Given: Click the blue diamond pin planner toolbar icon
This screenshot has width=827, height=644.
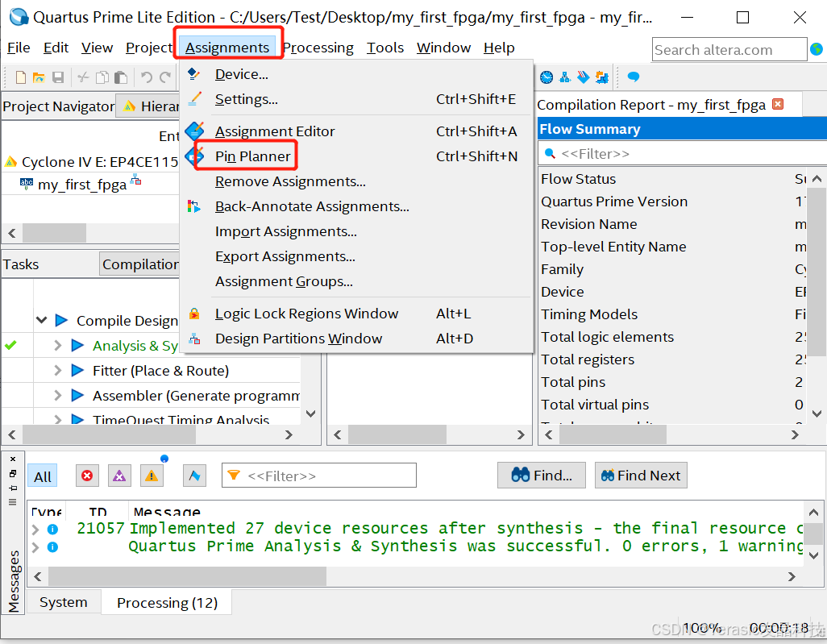Looking at the screenshot, I should tap(583, 77).
